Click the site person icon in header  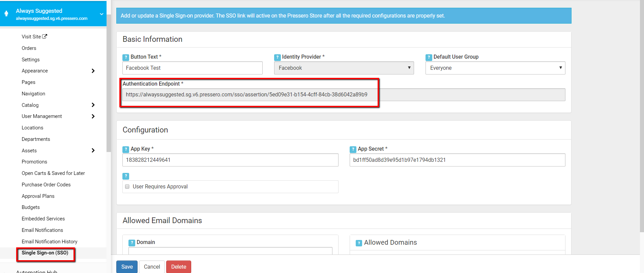6,14
